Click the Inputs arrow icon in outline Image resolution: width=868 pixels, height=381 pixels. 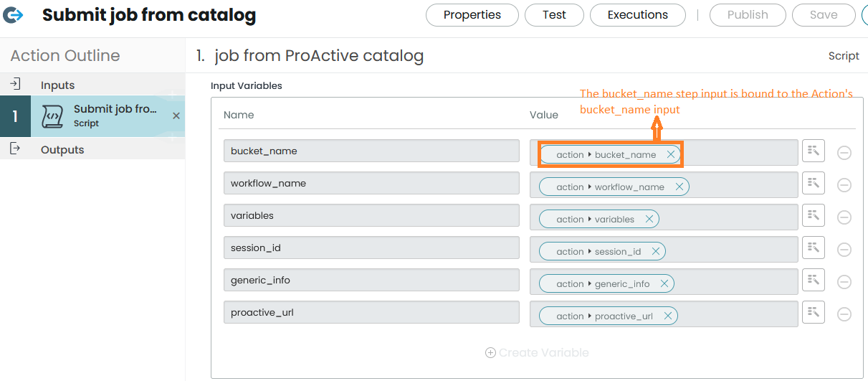click(15, 84)
